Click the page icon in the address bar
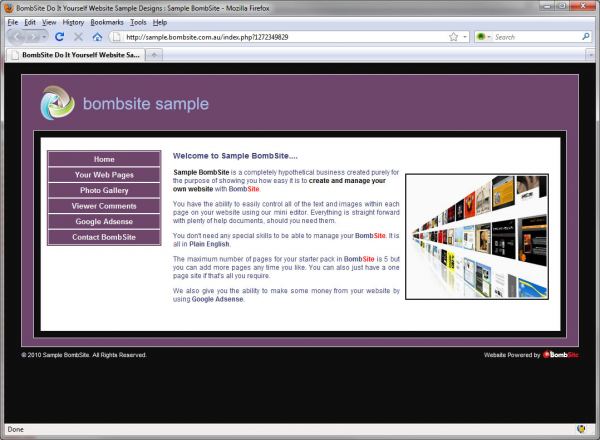Screen dimensions: 600x440 [117, 37]
